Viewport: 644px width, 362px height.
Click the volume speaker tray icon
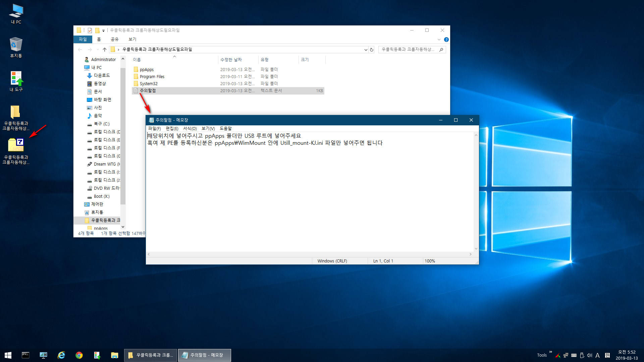coord(590,355)
